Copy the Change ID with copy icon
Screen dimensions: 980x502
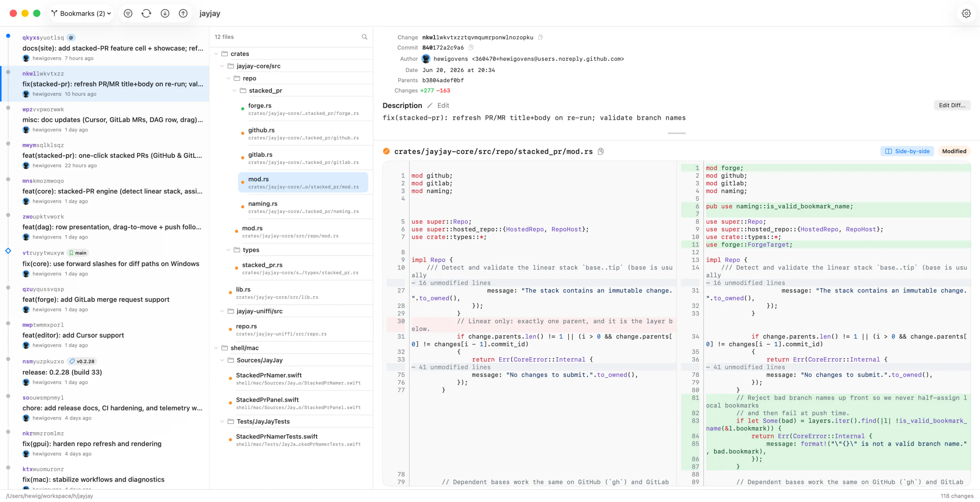point(541,37)
